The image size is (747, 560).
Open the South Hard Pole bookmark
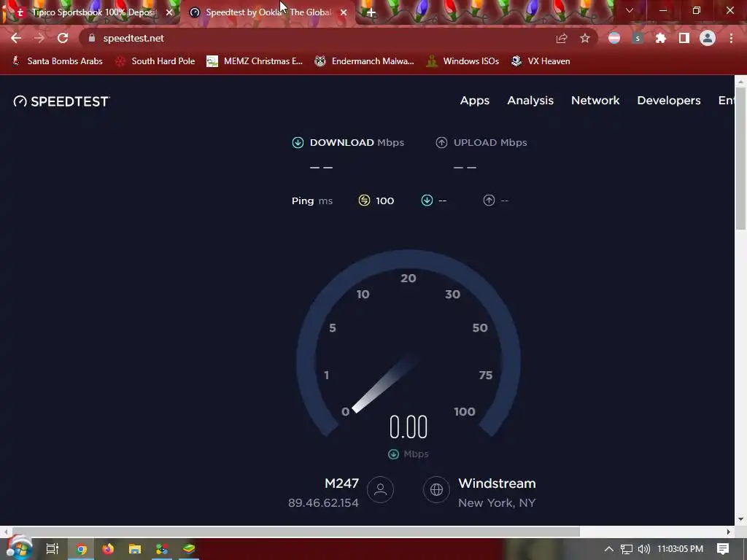tap(155, 61)
